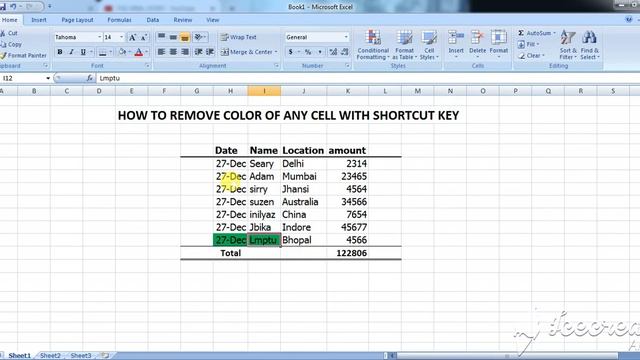Click the Decrease Indent icon

tap(198, 52)
